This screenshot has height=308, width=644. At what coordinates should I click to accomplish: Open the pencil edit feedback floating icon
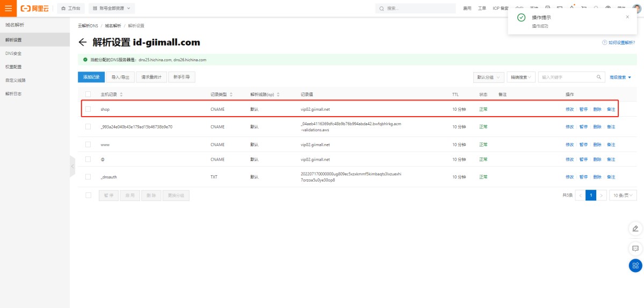pos(635,228)
